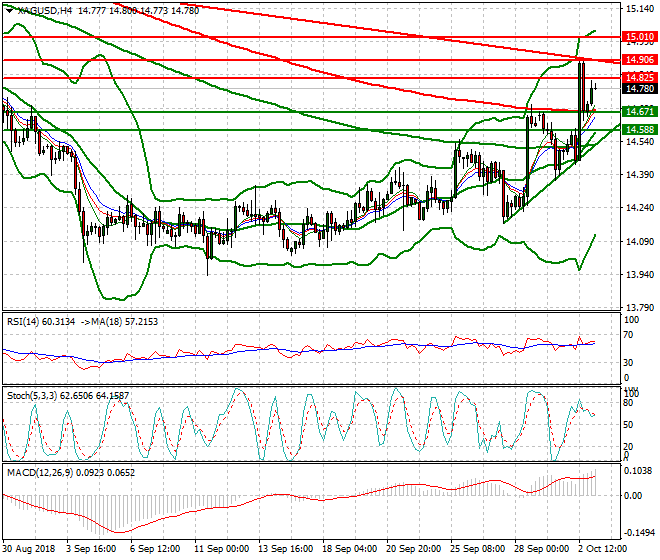Click the 6 Sep 12:00 time label
Image resolution: width=660 pixels, height=560 pixels.
tap(155, 549)
